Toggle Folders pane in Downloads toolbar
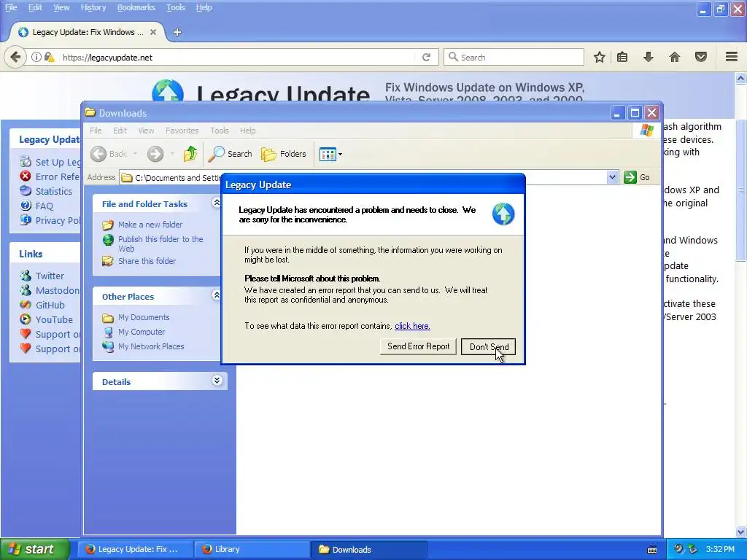The height and width of the screenshot is (560, 747). point(284,154)
